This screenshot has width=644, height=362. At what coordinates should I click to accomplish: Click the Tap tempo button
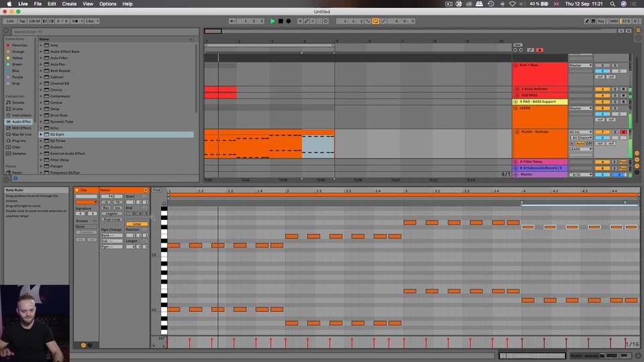pos(21,21)
